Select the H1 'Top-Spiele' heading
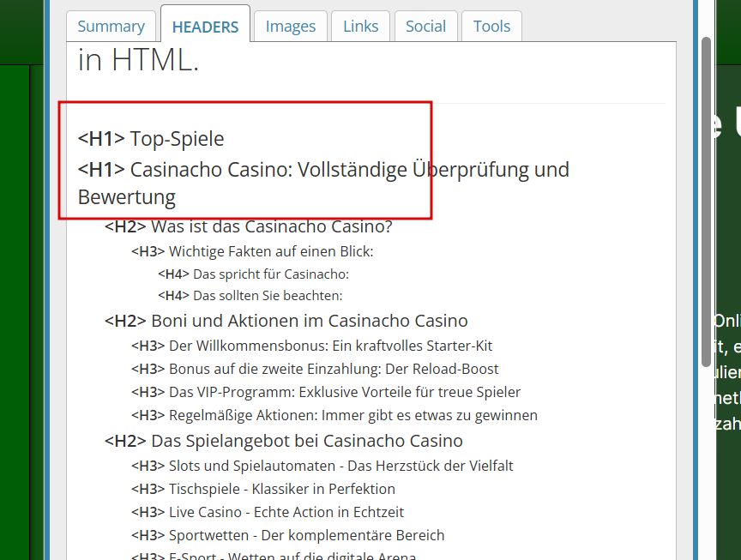 (x=151, y=139)
